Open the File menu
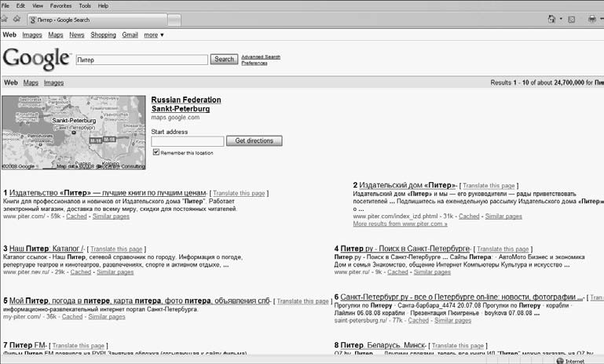 point(5,5)
